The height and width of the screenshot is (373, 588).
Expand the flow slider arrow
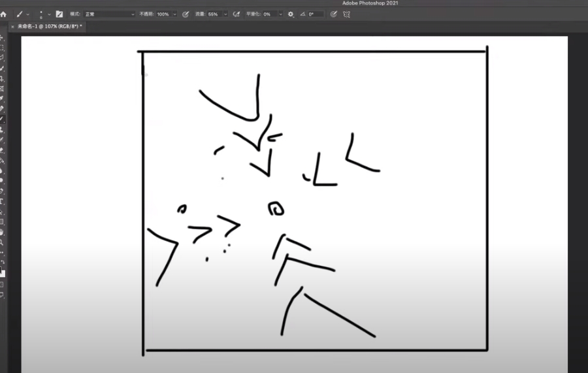pyautogui.click(x=225, y=14)
